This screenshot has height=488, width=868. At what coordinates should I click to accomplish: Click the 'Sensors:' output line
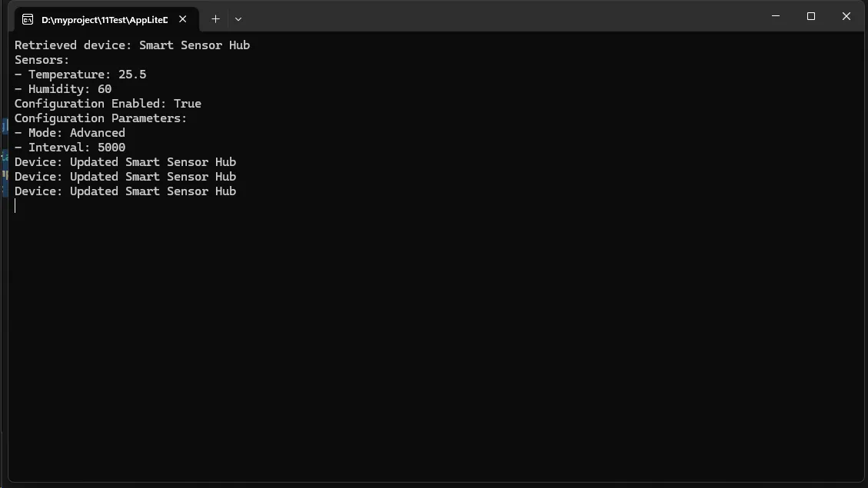[x=42, y=60]
